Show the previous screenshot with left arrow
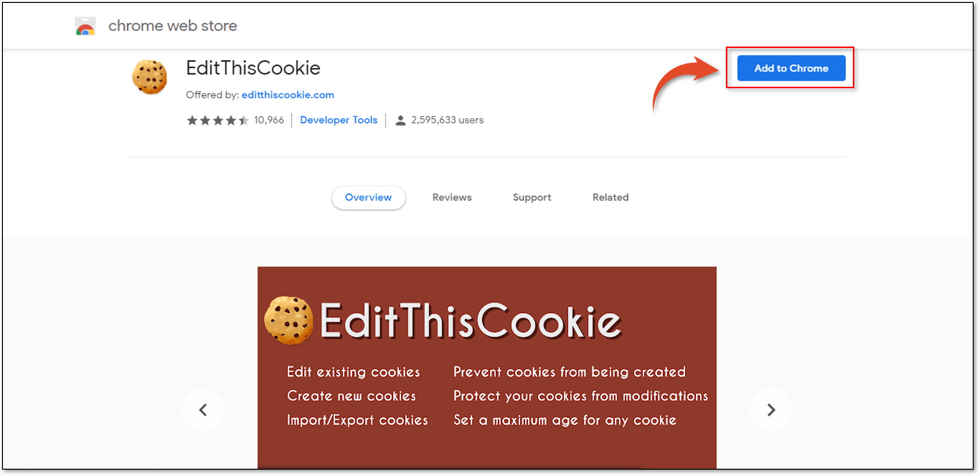This screenshot has height=476, width=980. 203,410
